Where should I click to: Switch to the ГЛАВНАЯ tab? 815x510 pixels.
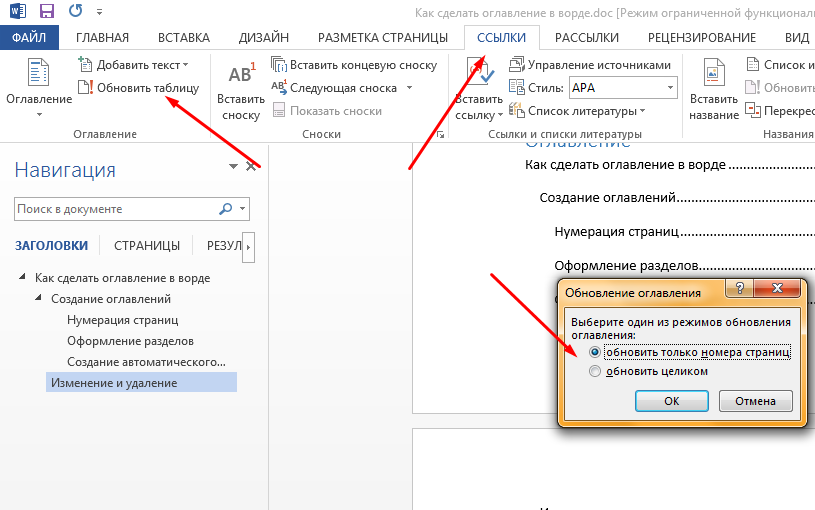click(102, 37)
